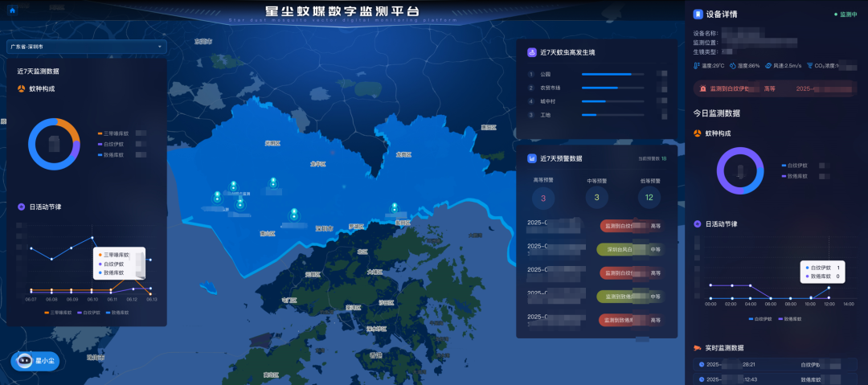The width and height of the screenshot is (868, 385).
Task: Click the 设备详情 header icon
Action: pos(698,14)
